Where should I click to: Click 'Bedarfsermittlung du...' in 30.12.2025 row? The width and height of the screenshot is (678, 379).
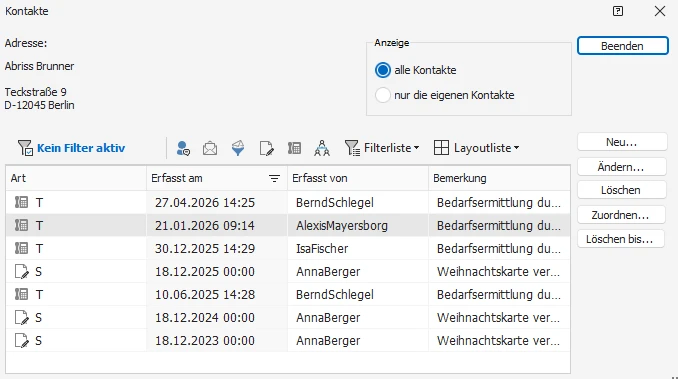pyautogui.click(x=499, y=249)
